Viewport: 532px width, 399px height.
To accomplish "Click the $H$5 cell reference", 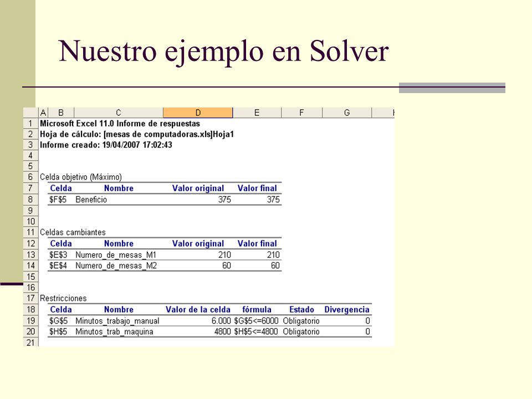I will tap(58, 331).
